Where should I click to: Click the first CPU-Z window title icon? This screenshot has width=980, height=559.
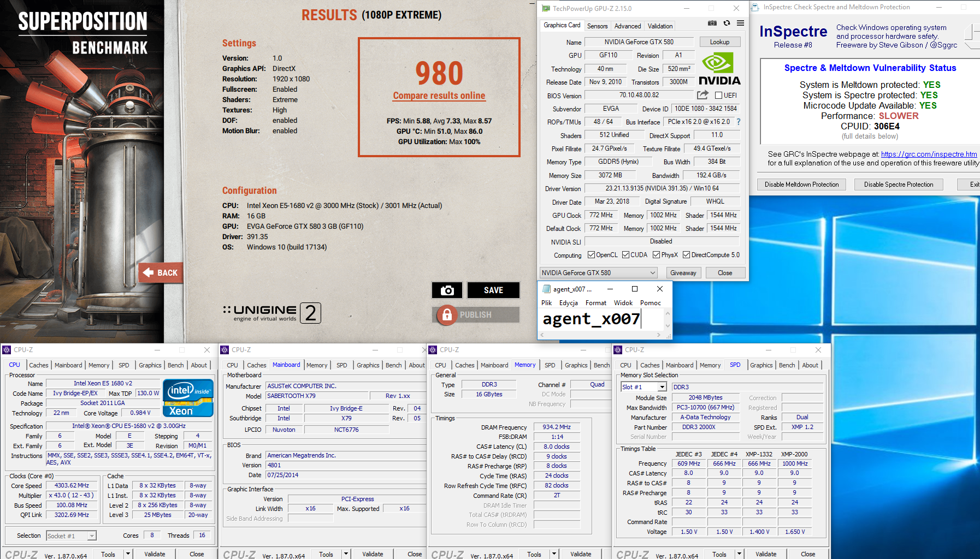tap(7, 350)
